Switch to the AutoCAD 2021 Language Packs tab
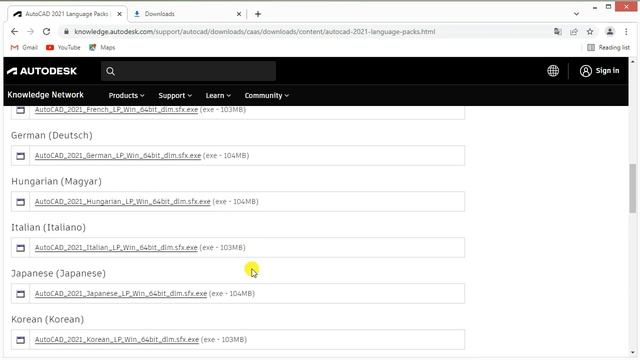Screen dimensions: 640x360 point(67,14)
